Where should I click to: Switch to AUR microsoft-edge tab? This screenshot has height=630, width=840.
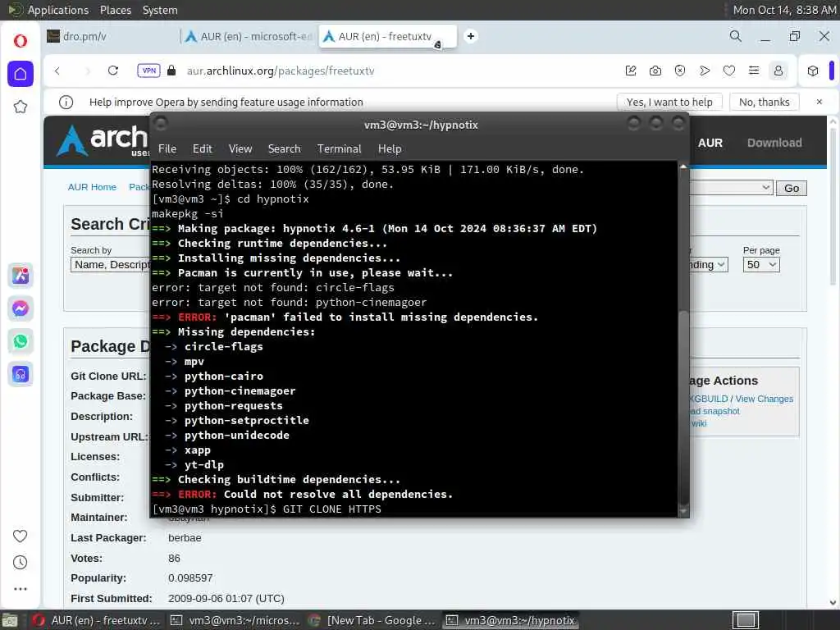[x=249, y=36]
